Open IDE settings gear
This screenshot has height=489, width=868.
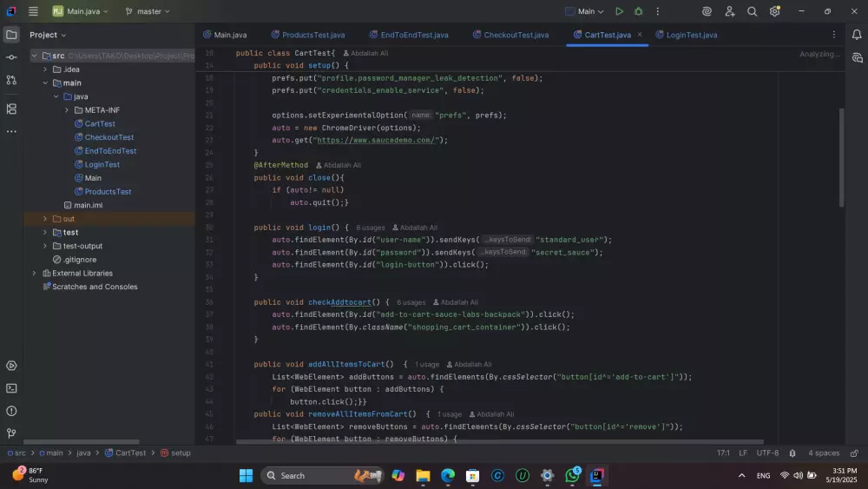[774, 11]
